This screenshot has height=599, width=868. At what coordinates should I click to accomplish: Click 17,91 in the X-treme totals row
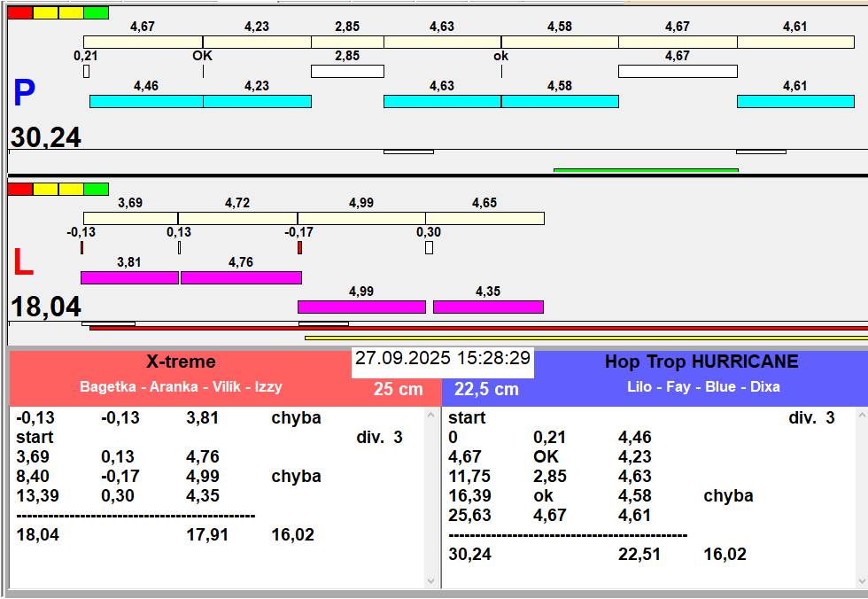coord(207,535)
